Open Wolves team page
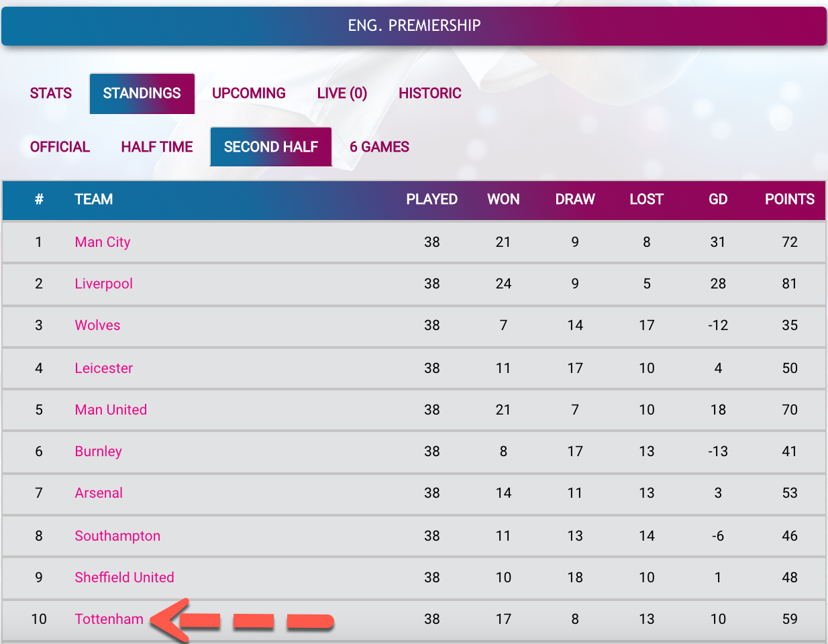Image resolution: width=828 pixels, height=644 pixels. tap(98, 325)
